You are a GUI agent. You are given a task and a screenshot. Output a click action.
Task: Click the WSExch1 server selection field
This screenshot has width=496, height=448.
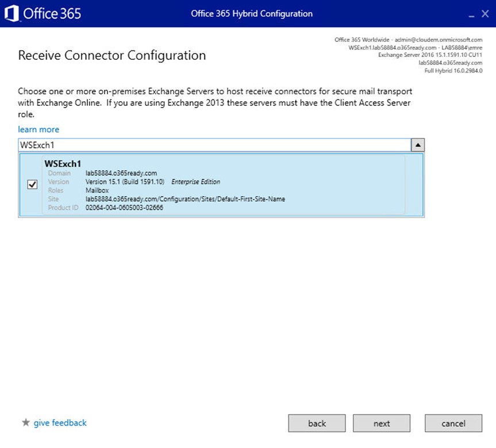214,145
